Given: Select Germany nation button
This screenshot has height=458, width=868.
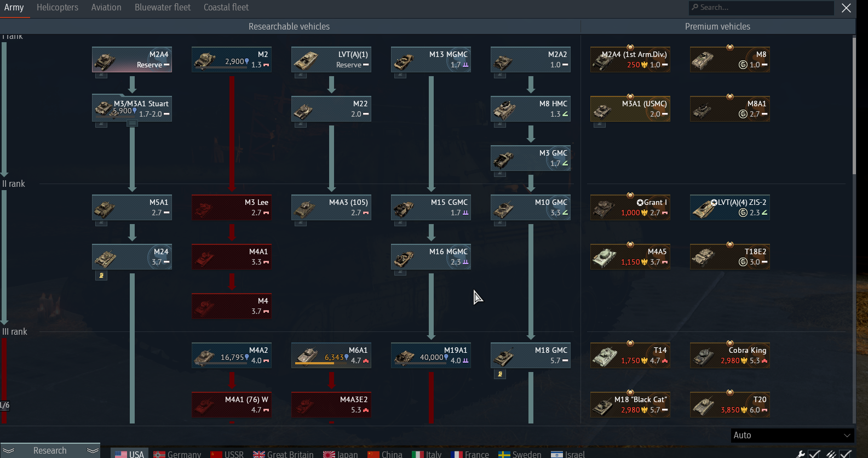Looking at the screenshot, I should click(x=177, y=454).
